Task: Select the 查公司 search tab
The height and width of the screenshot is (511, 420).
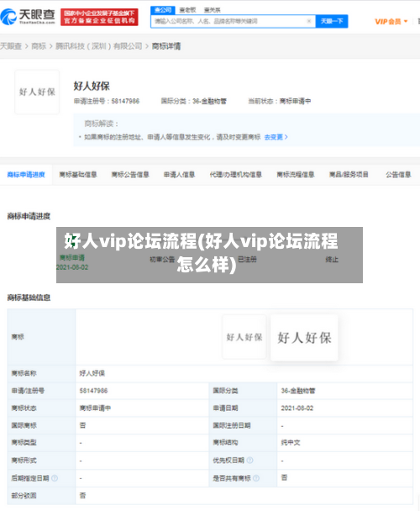Action: (x=163, y=10)
